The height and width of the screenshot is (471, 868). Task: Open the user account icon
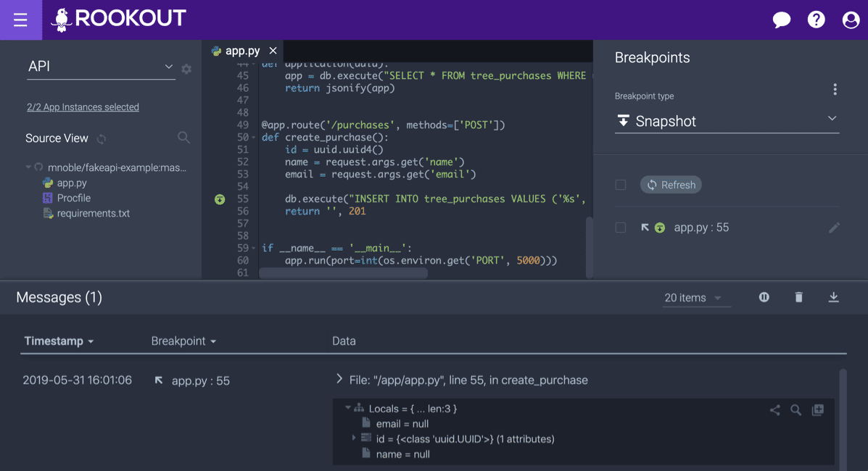pyautogui.click(x=851, y=20)
